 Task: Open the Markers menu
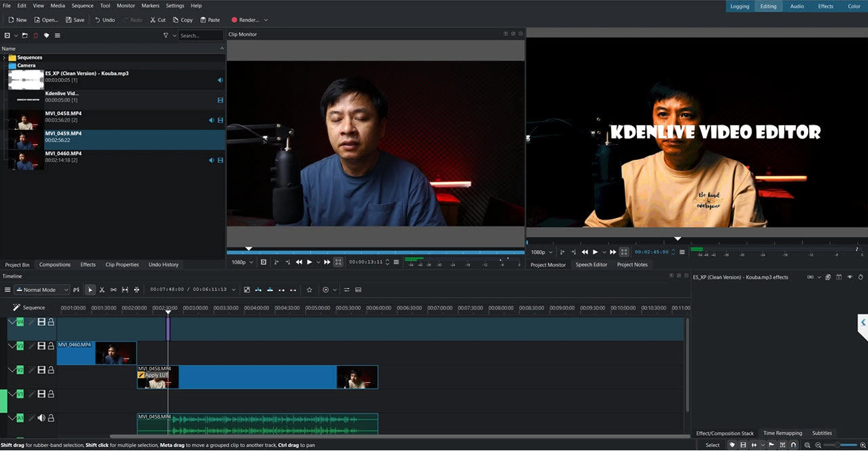tap(150, 5)
